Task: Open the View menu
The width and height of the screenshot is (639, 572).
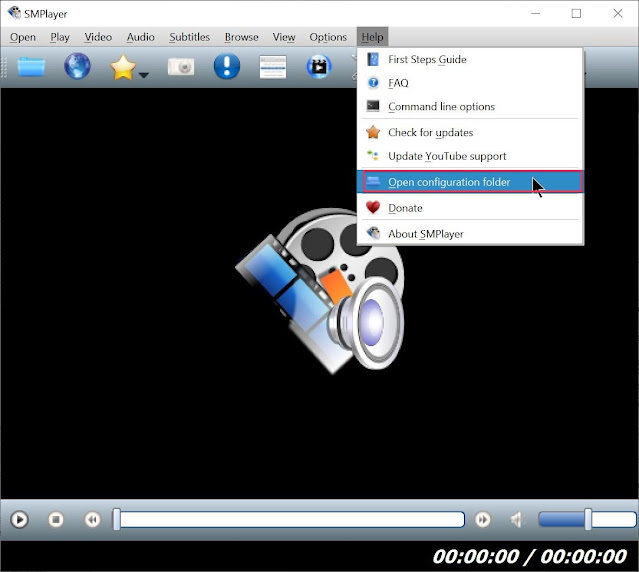Action: point(284,37)
